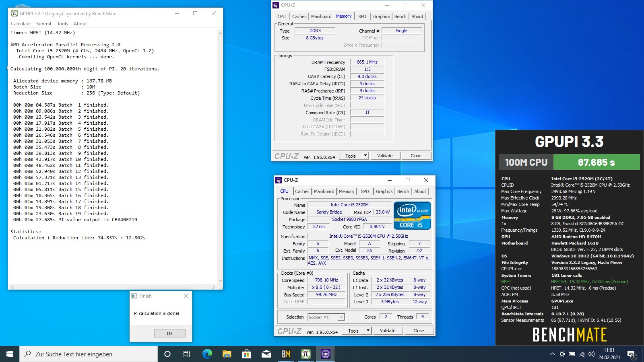
Task: Open Mainboard tab in upper CPU-Z window
Action: click(321, 16)
